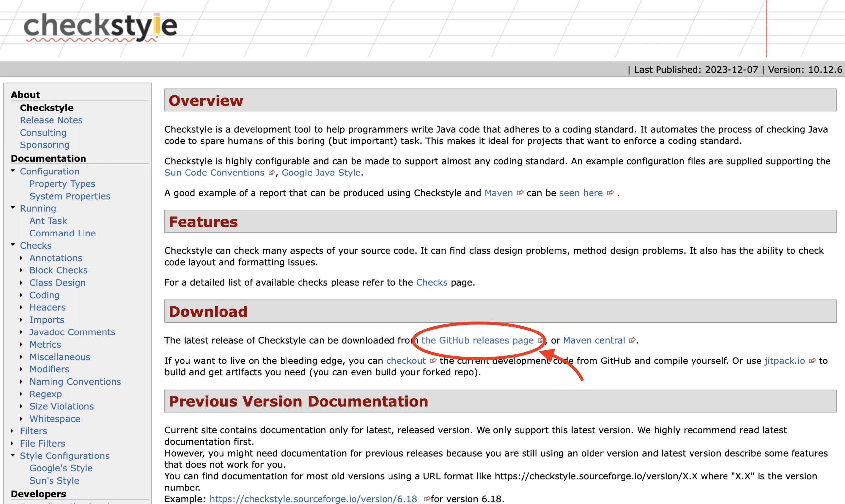Click external-link icon after Maven central
845x504 pixels.
coord(632,340)
